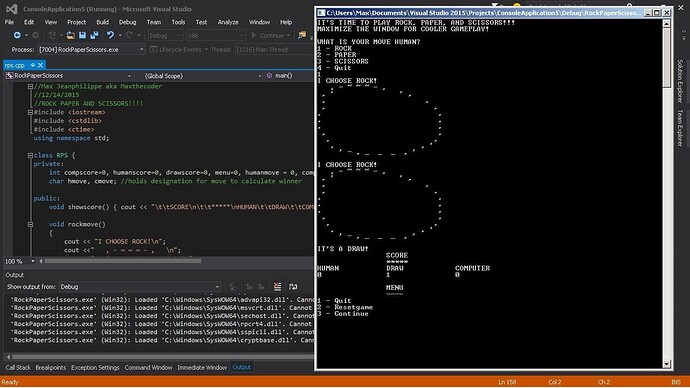Click the code editor horizontal scrollbar
Screen dimensions: 690x388
(123, 261)
